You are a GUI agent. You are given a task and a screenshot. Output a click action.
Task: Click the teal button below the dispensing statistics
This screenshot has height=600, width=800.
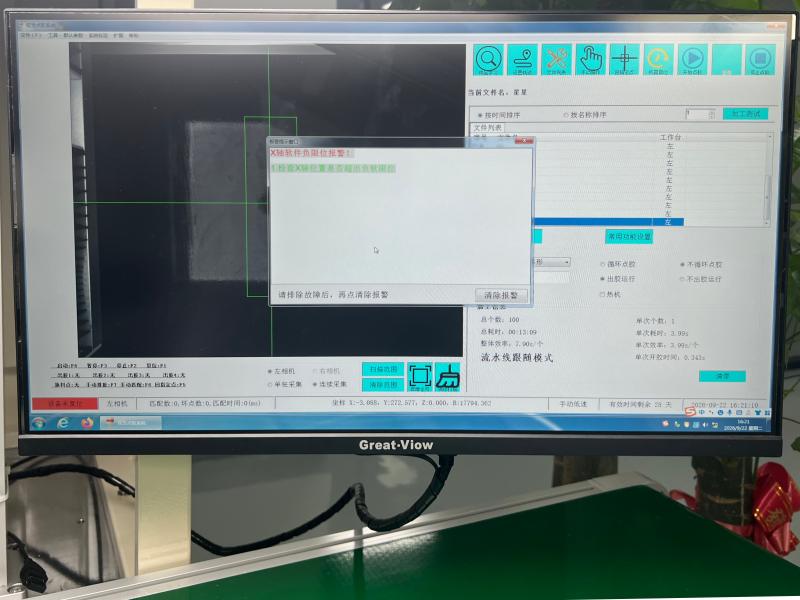point(722,376)
